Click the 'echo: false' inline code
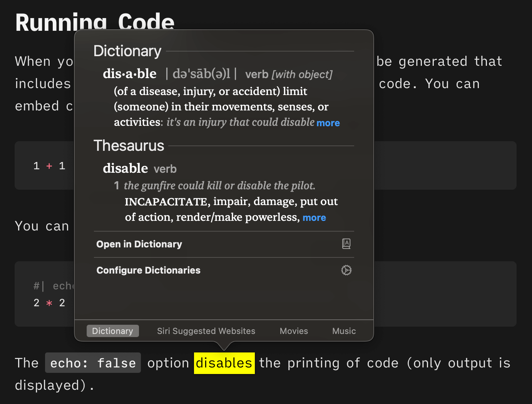Screen dimensions: 532x404 click(93, 363)
